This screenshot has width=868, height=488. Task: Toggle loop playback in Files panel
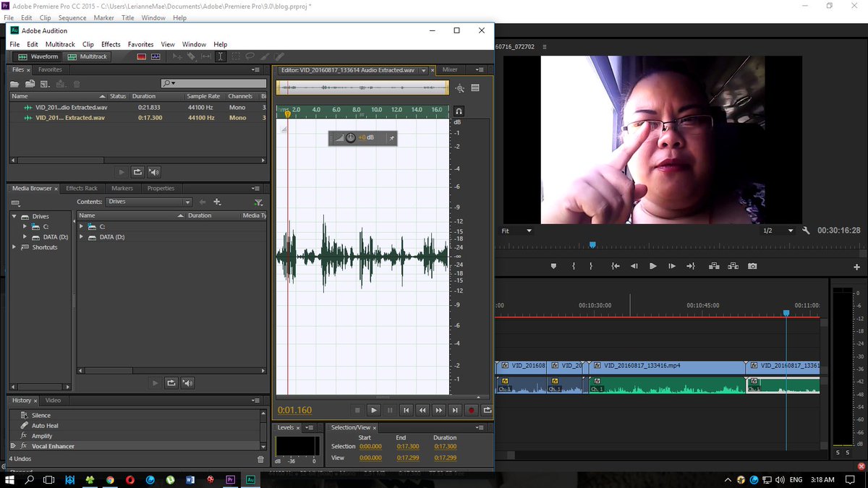137,172
